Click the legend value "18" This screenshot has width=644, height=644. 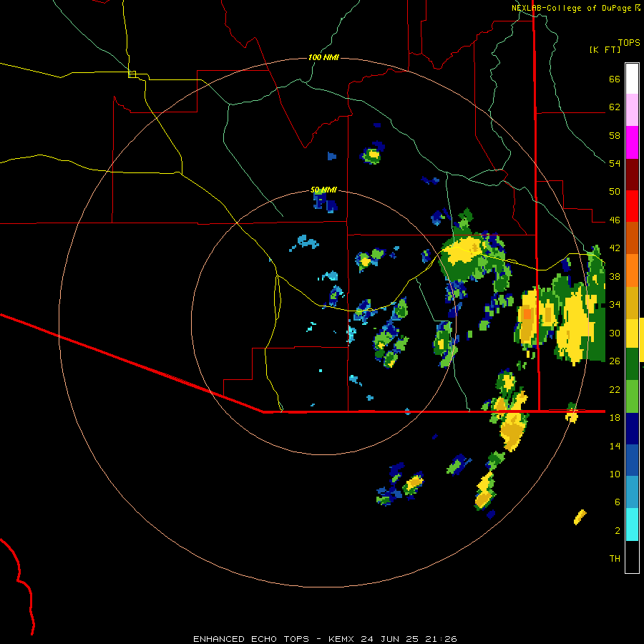(x=615, y=418)
